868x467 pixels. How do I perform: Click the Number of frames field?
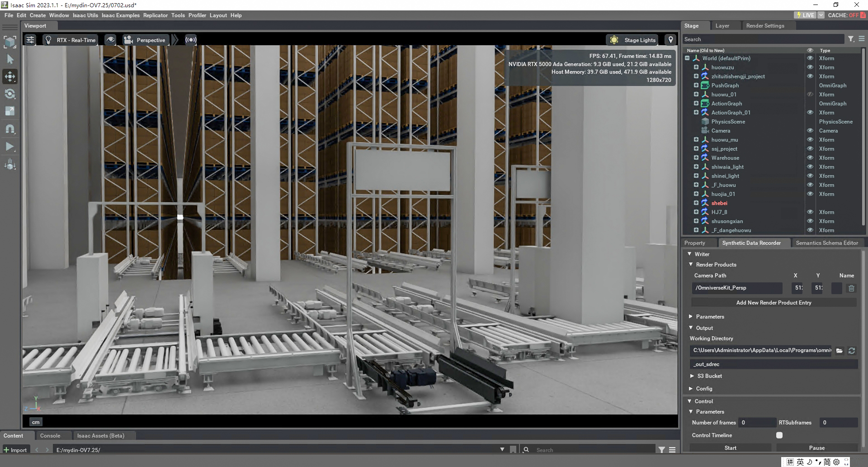(757, 423)
